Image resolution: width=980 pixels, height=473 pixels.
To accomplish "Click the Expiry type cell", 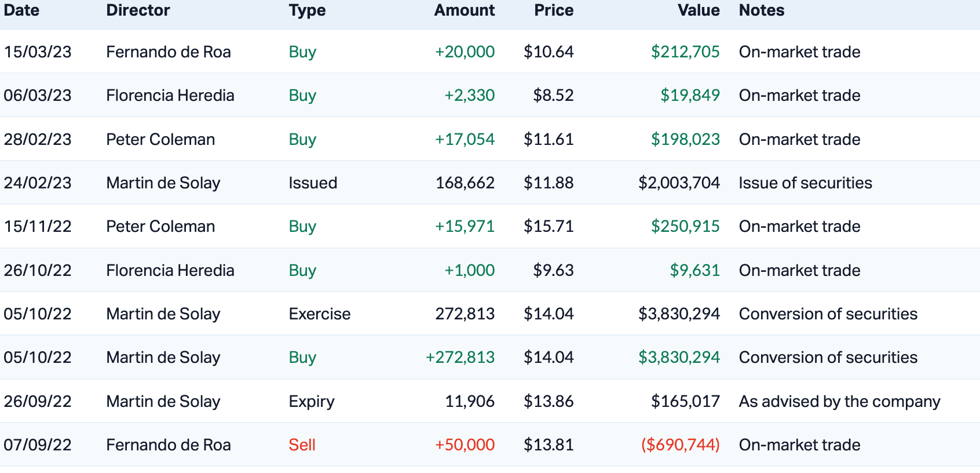I will [312, 402].
